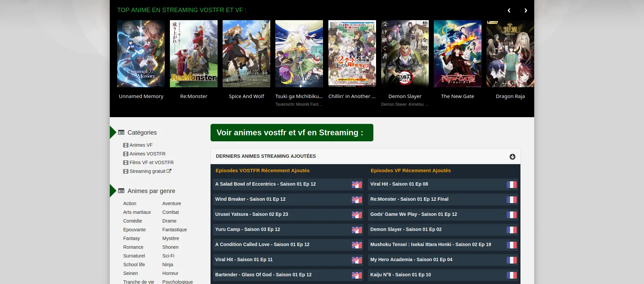Open Chillin' in Another World poster
The width and height of the screenshot is (644, 284).
[x=352, y=54]
